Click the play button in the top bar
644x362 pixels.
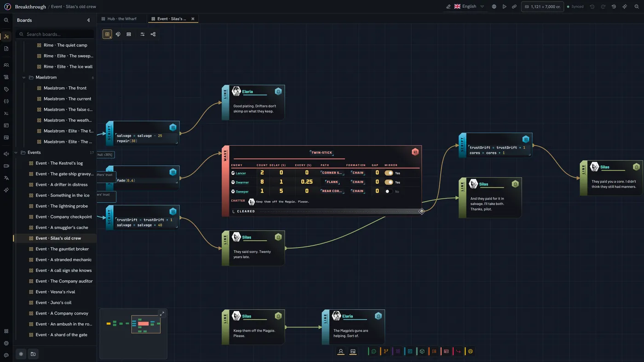(504, 7)
